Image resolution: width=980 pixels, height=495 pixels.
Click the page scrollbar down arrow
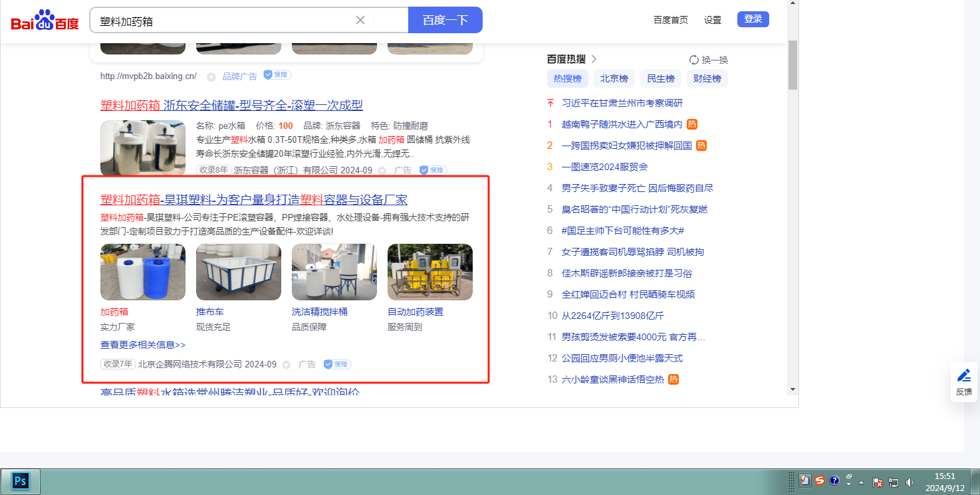793,389
